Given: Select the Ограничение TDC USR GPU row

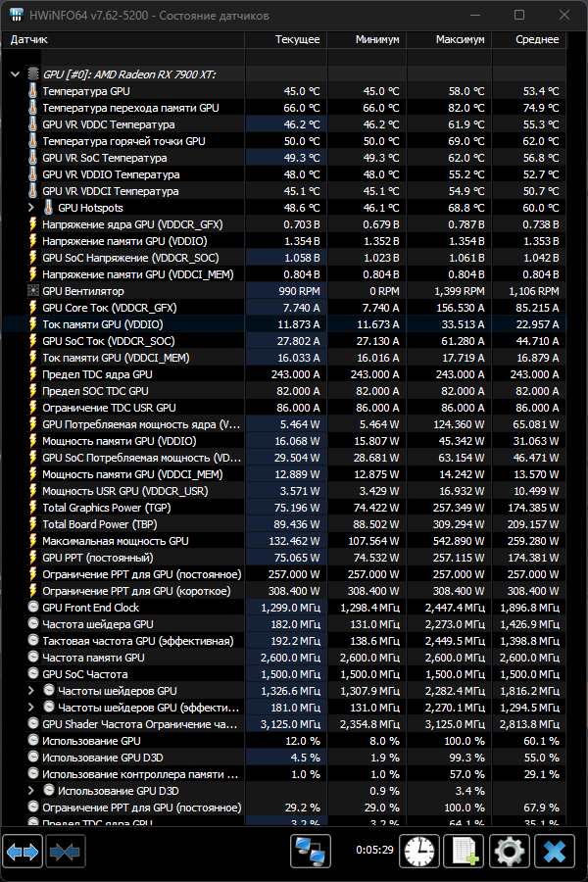Looking at the screenshot, I should coord(284,408).
